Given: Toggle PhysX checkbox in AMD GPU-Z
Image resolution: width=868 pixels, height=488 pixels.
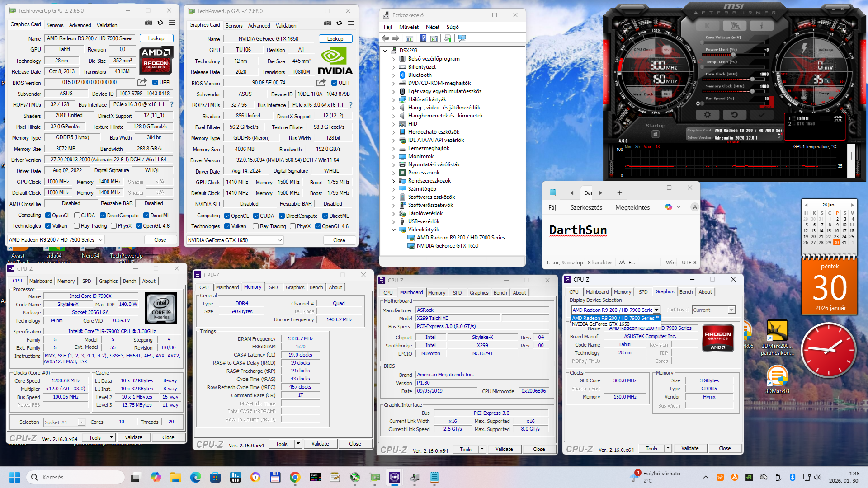Looking at the screenshot, I should (x=114, y=226).
